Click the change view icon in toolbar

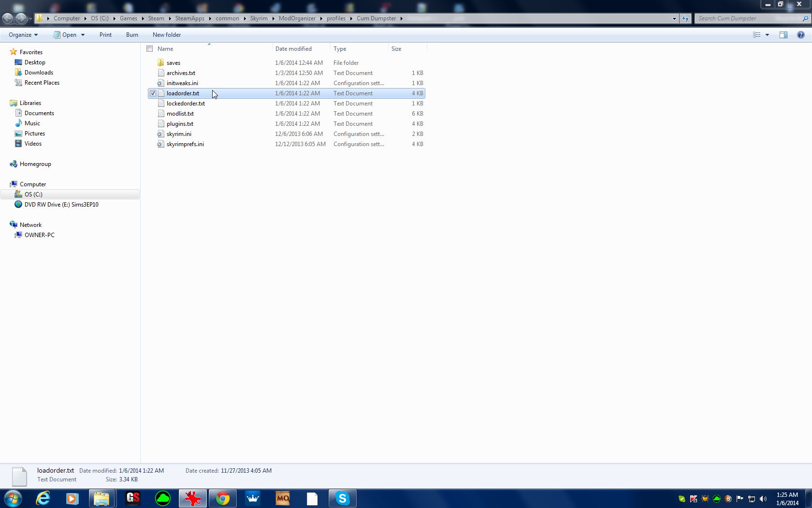click(757, 35)
